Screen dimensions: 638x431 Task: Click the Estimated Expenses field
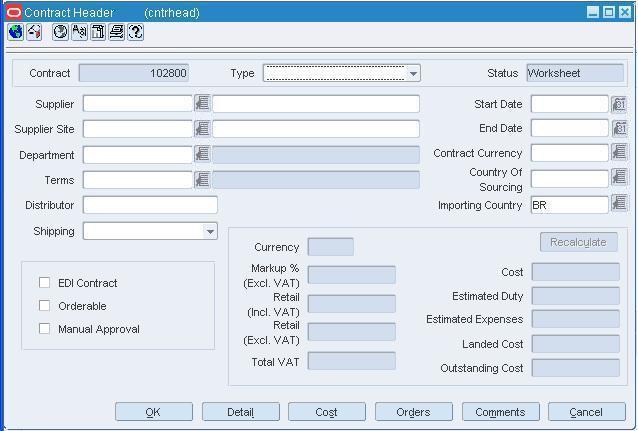pyautogui.click(x=576, y=319)
